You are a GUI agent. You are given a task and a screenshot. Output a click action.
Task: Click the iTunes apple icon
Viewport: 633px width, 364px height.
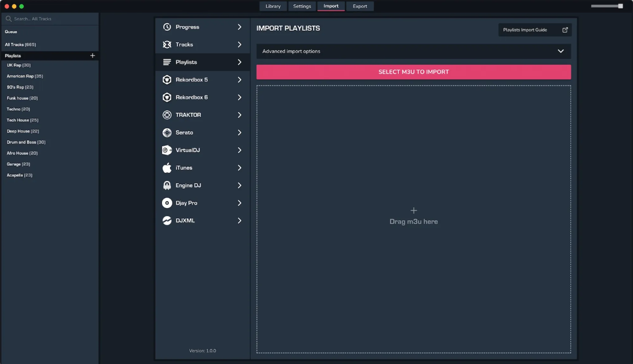167,168
